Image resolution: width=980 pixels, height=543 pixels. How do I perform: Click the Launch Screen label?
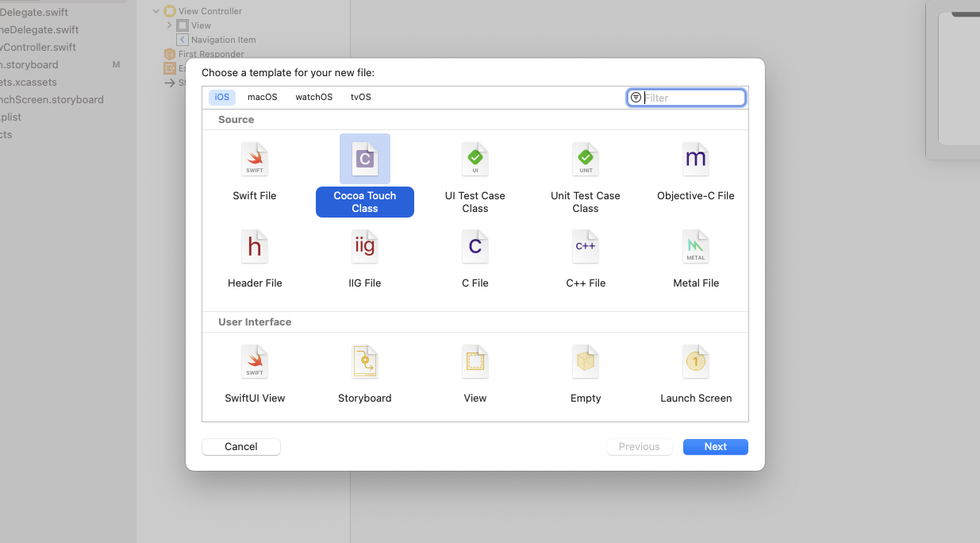(x=696, y=398)
